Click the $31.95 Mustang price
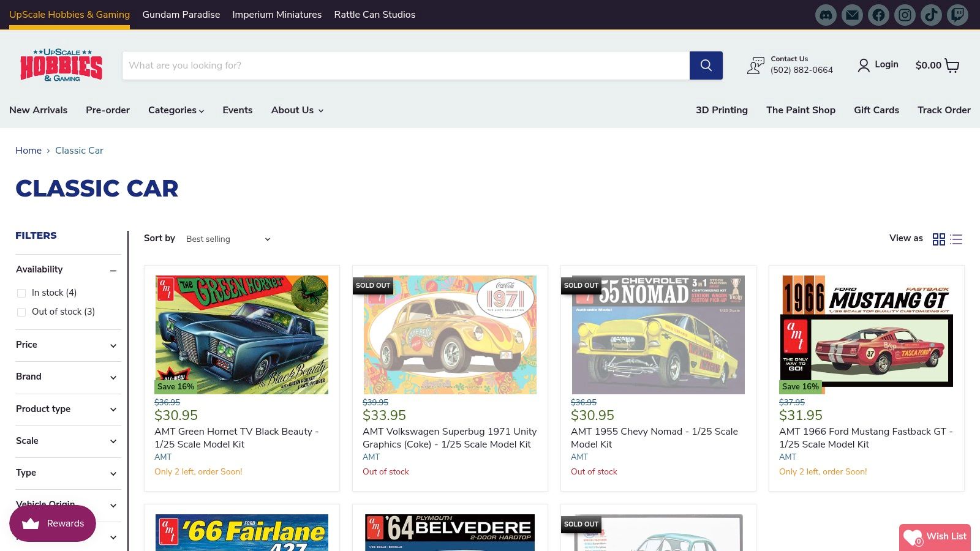This screenshot has width=980, height=551. [801, 416]
